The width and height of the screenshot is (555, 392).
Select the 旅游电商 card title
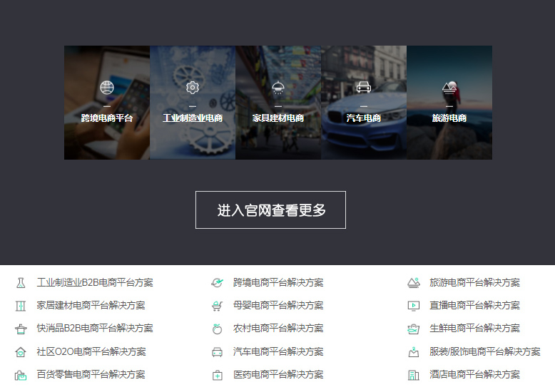449,118
